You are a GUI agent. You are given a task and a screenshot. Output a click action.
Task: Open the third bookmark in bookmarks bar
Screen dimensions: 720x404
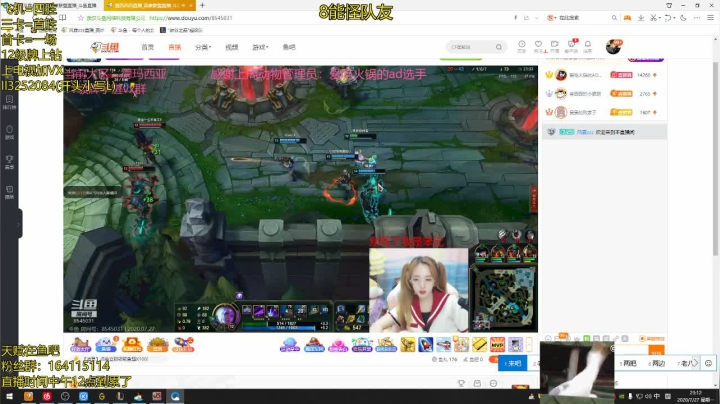point(181,30)
